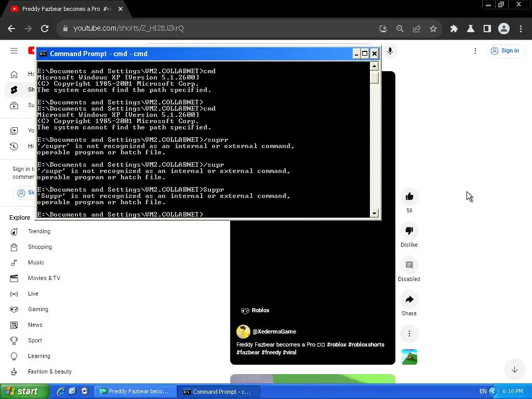Image resolution: width=532 pixels, height=399 pixels.
Task: Open the History sidebar icon
Action: tap(14, 146)
